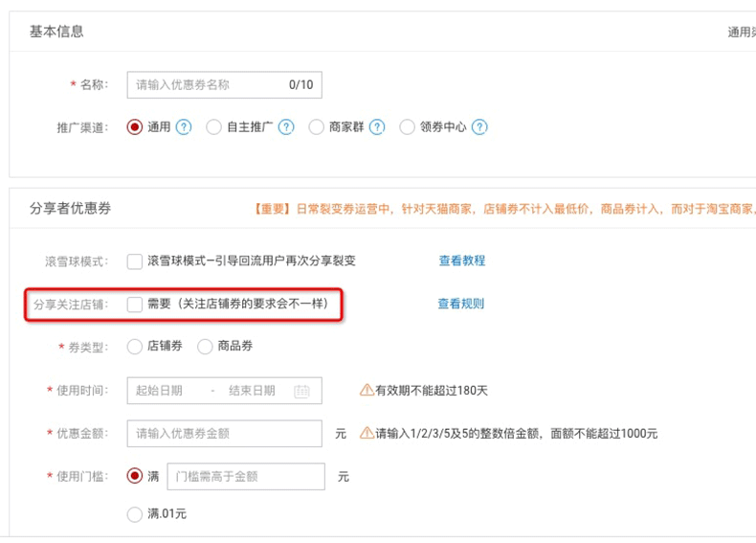The height and width of the screenshot is (543, 756).
Task: Choose 商品券 coupon type
Action: pos(205,347)
